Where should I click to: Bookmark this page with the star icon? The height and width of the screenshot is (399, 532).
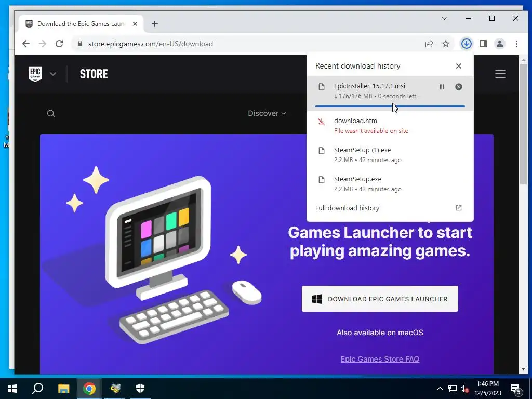[445, 44]
